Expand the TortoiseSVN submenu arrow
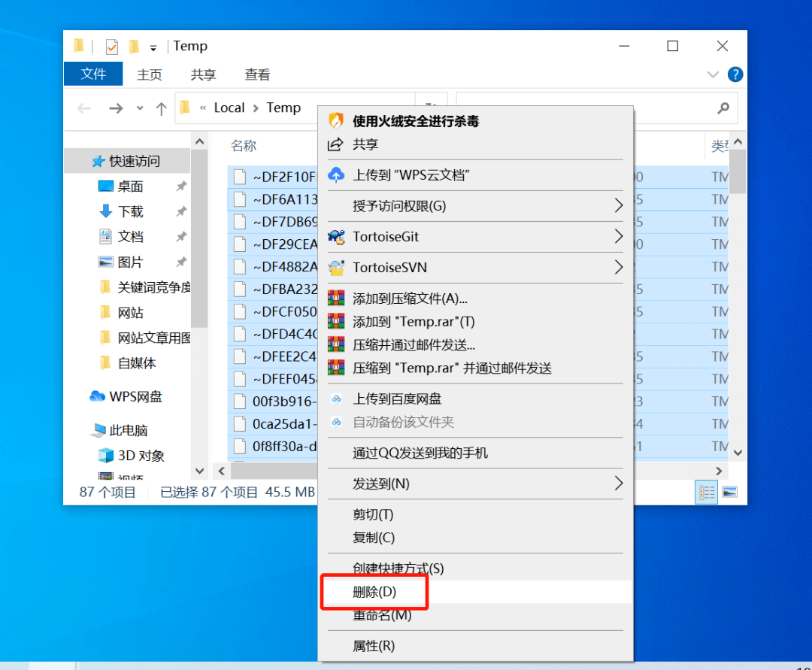 (618, 267)
